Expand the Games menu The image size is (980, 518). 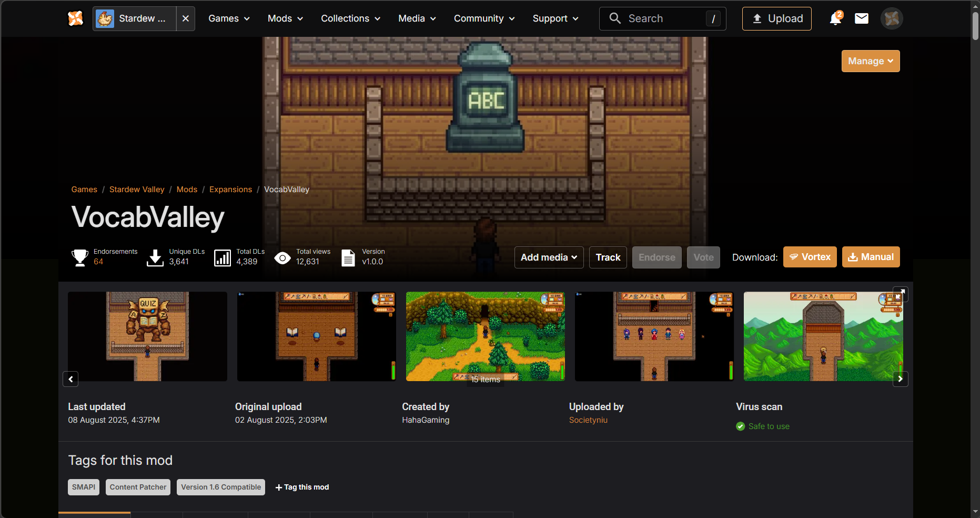click(x=229, y=19)
